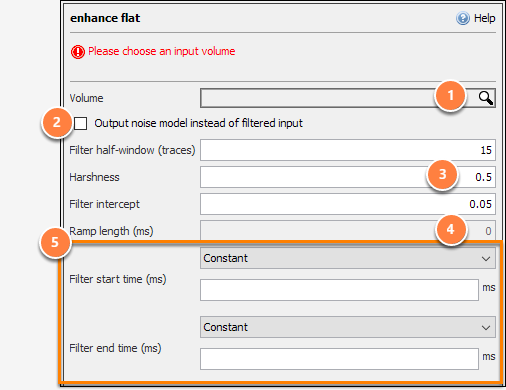
Task: Click the red error warning icon
Action: click(78, 52)
